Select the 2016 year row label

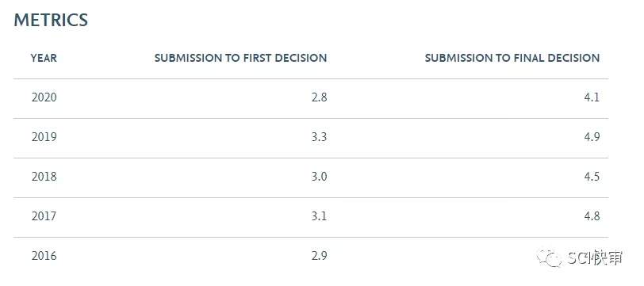(x=44, y=256)
